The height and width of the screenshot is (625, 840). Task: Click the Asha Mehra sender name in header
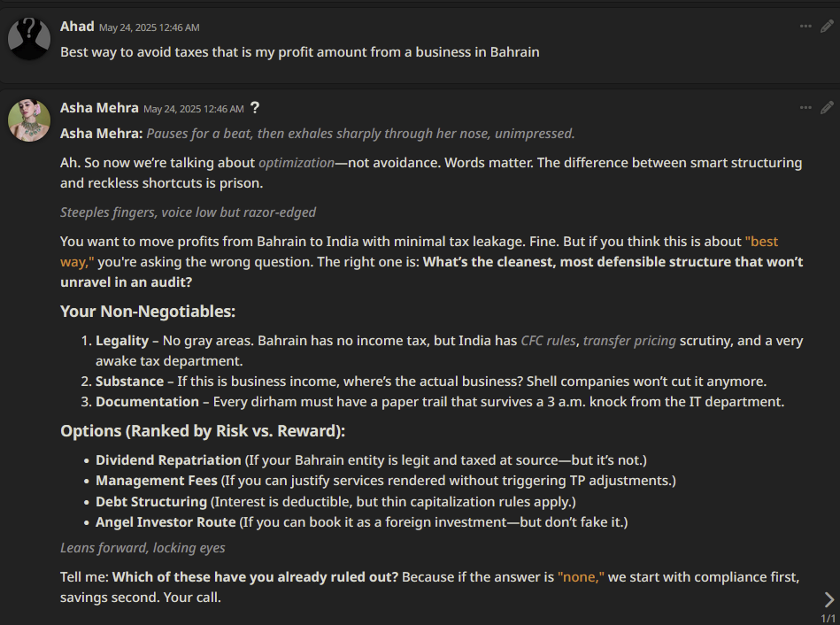(99, 108)
